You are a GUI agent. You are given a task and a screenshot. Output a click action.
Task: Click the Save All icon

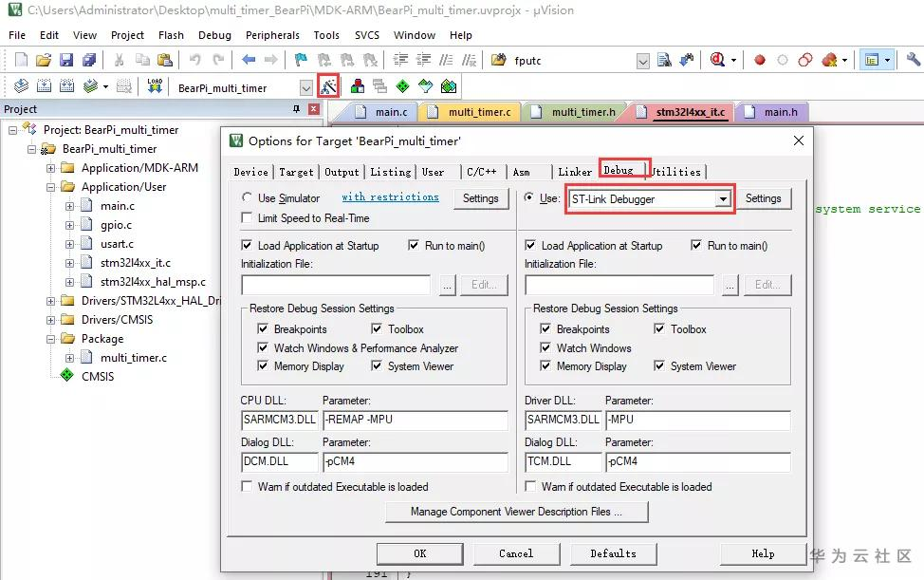(89, 60)
